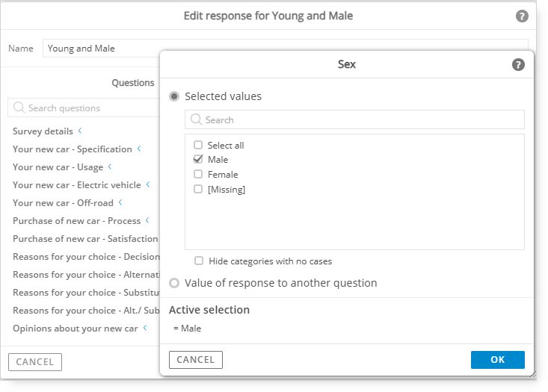Uncheck the Male checkbox
Screen dimensions: 548x392
click(198, 159)
